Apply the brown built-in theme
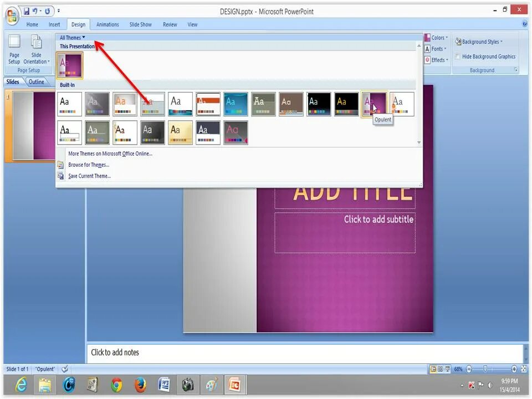 (x=291, y=104)
